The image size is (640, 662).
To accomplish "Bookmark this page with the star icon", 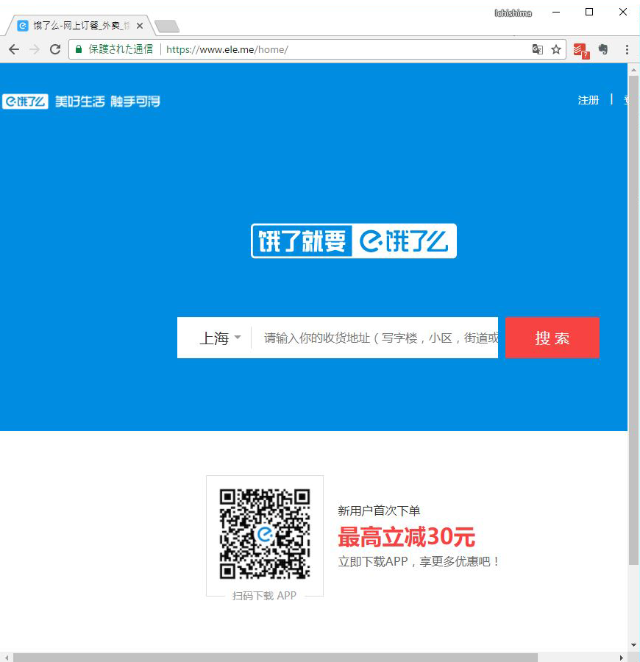I will tap(556, 49).
